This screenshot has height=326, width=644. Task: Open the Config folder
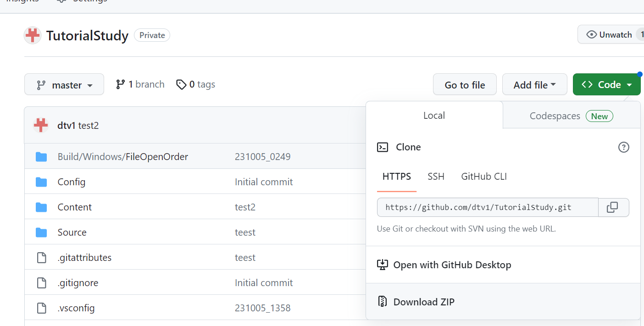72,182
